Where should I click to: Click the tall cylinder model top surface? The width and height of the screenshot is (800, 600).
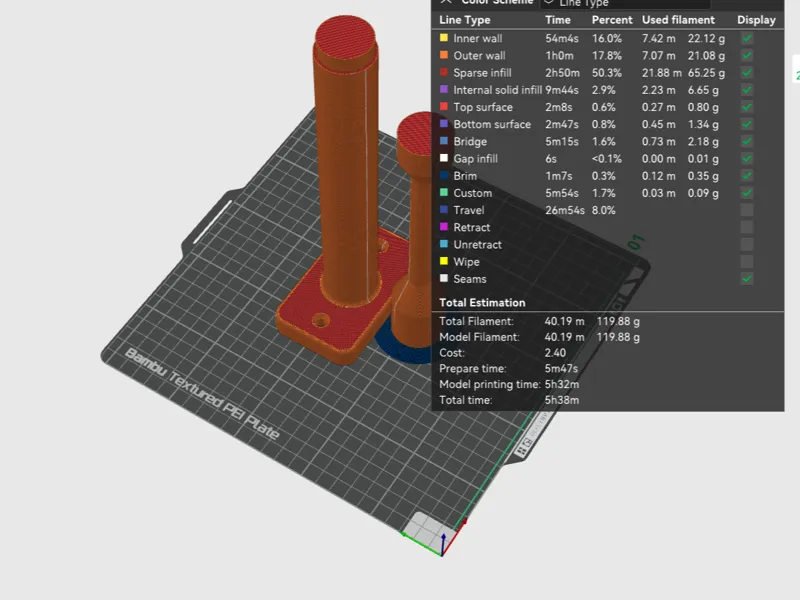tap(345, 37)
